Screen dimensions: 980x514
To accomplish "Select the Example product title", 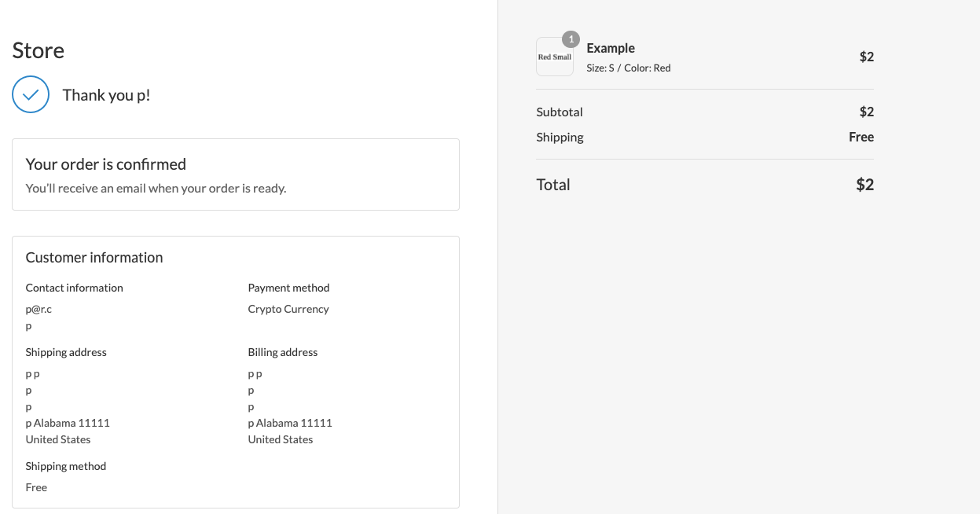I will pos(611,48).
